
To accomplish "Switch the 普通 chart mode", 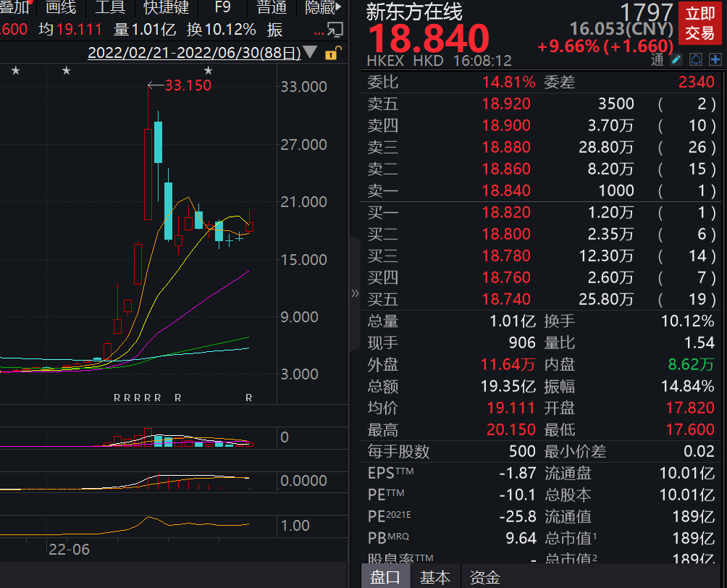I will (272, 7).
